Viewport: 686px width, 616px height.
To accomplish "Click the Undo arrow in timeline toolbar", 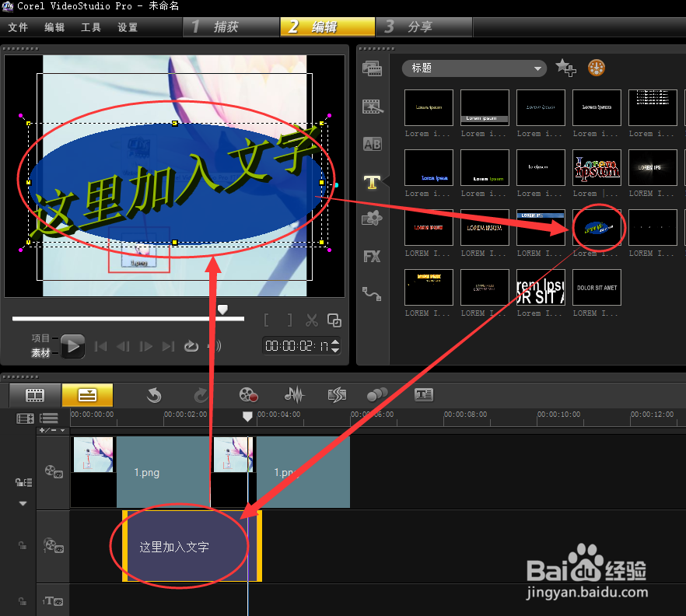I will [x=154, y=395].
